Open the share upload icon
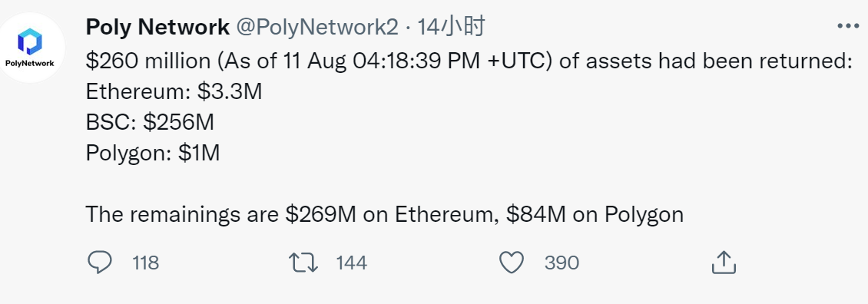Viewport: 868px width, 304px height. (x=724, y=262)
